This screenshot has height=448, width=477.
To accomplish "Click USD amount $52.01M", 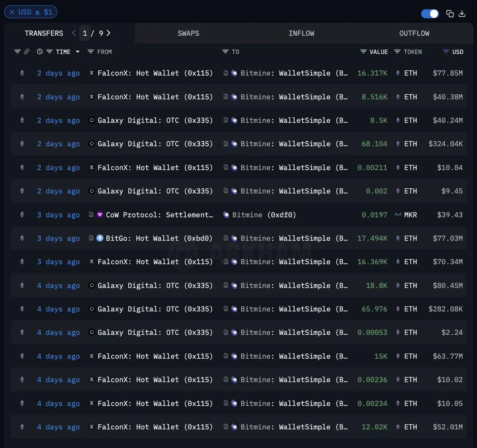I will (x=448, y=427).
